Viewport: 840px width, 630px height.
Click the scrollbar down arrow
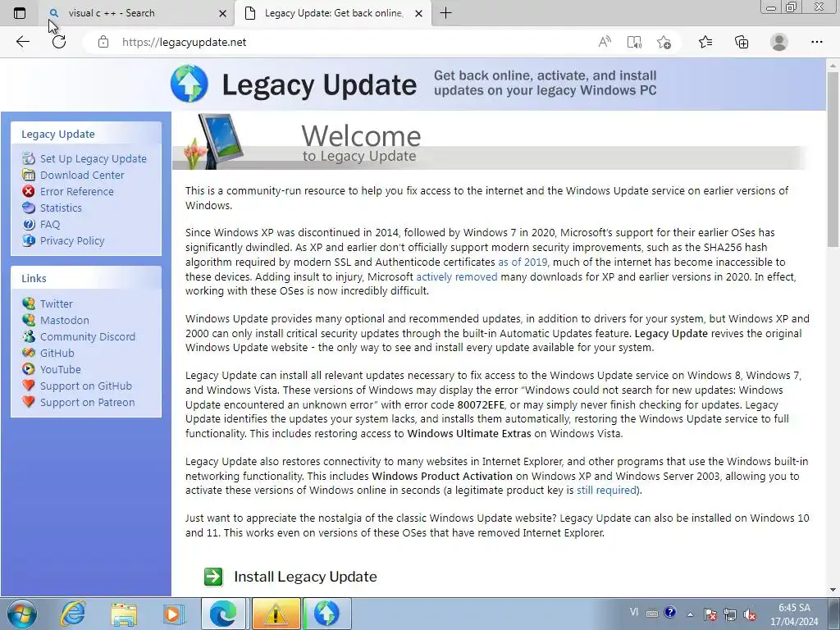click(833, 590)
